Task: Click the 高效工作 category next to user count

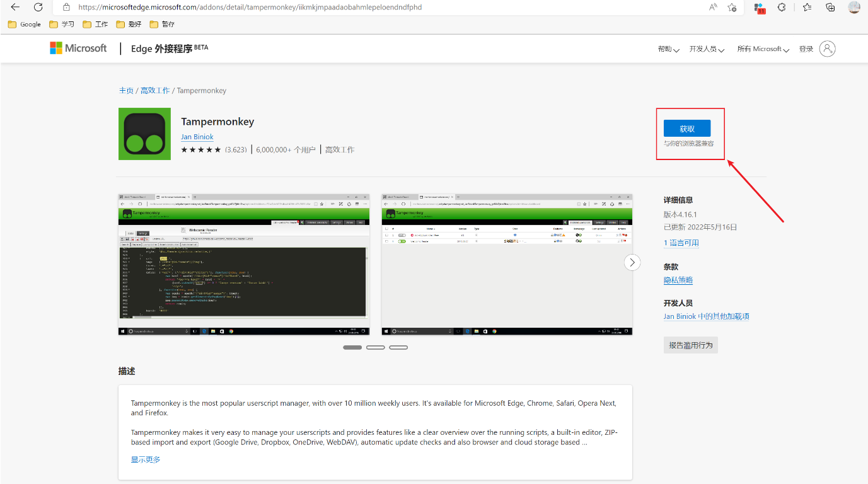Action: point(340,150)
